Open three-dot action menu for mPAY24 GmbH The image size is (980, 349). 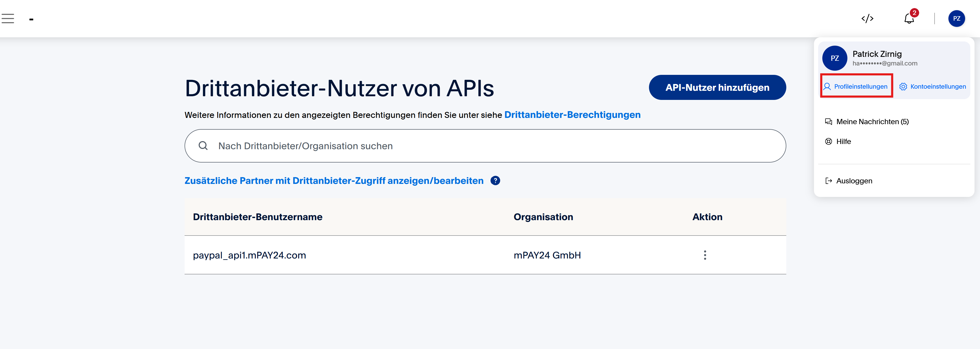(705, 255)
